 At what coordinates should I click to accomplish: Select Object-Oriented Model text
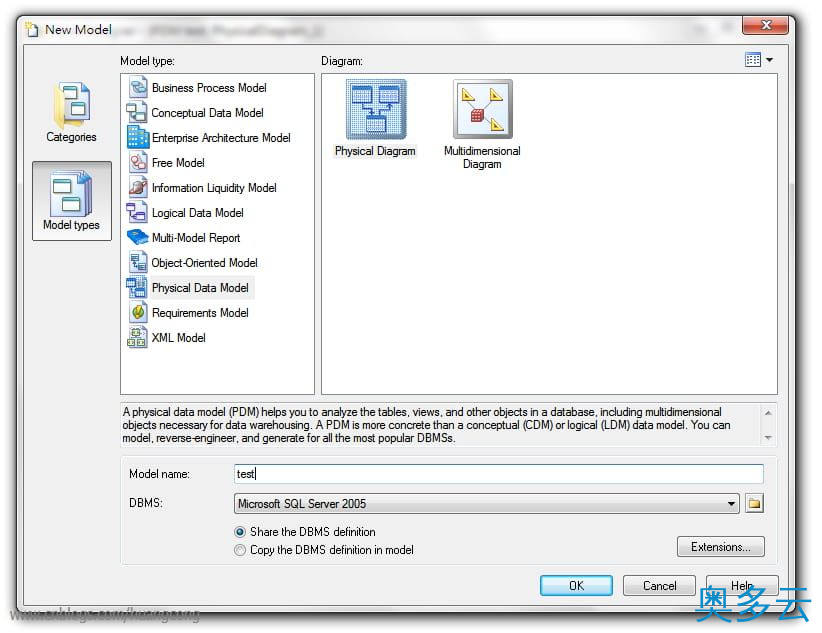[204, 263]
